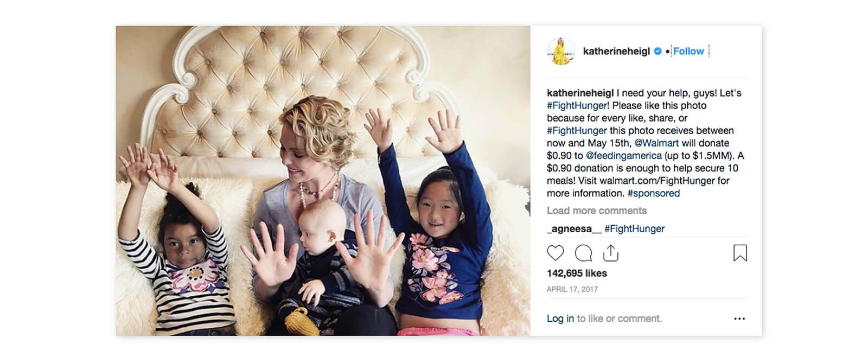View the 142,695 likes list
This screenshot has width=868, height=363.
[577, 273]
